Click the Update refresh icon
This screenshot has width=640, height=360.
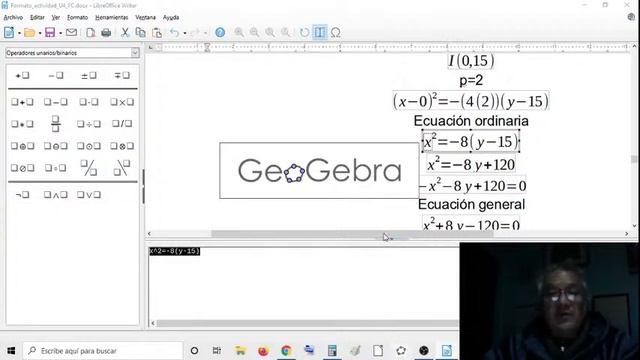pyautogui.click(x=304, y=32)
